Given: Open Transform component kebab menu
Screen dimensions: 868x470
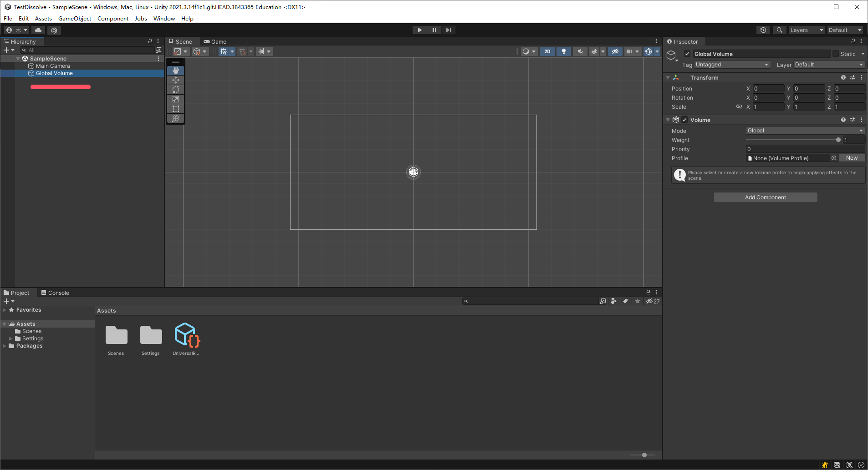Looking at the screenshot, I should tap(862, 77).
